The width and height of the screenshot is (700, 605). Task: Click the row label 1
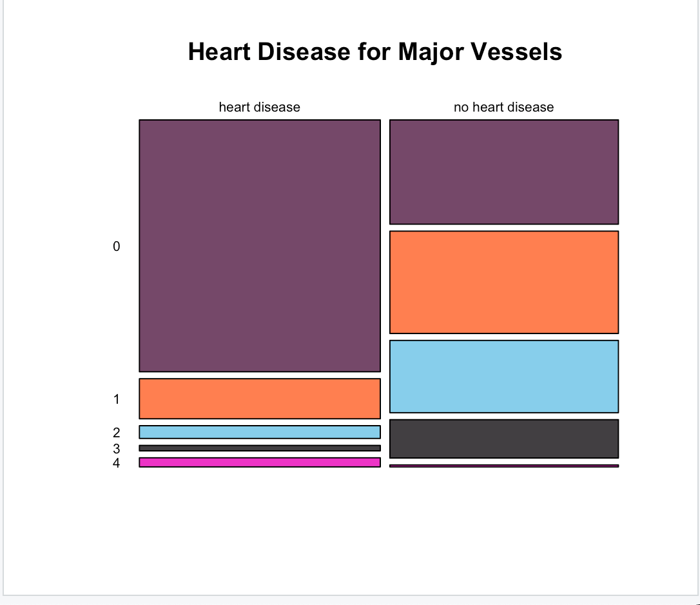[x=117, y=399]
